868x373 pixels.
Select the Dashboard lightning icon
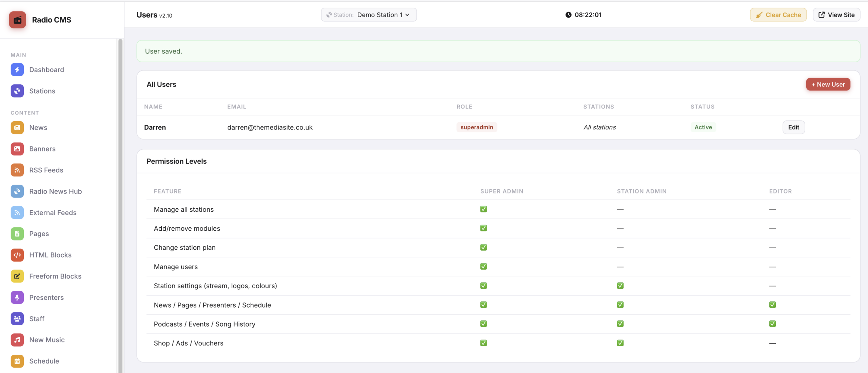(17, 70)
